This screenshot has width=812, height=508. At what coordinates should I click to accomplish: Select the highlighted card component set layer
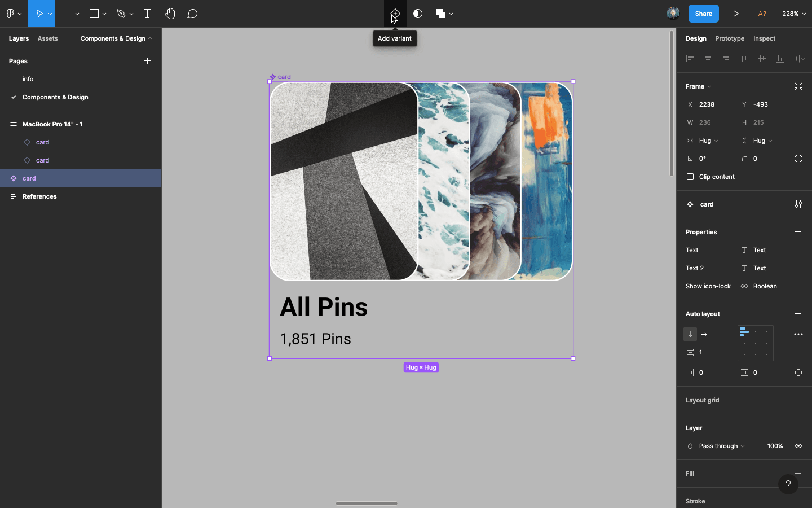81,178
